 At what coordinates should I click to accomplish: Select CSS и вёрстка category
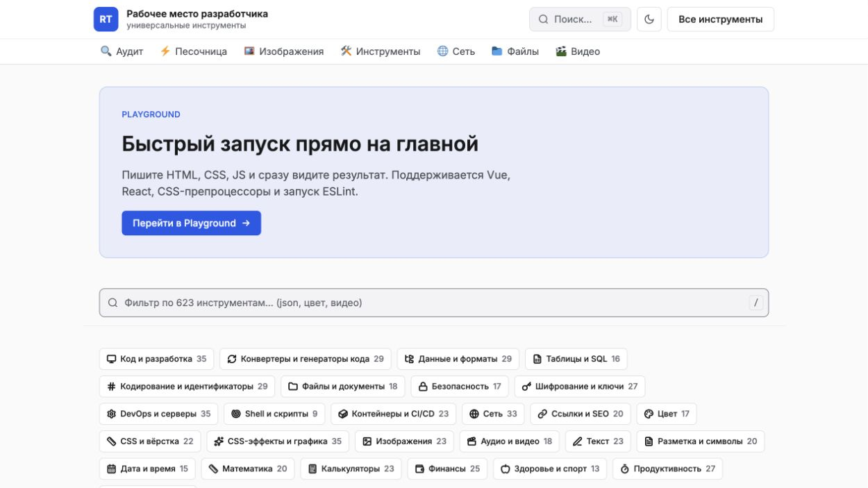150,441
